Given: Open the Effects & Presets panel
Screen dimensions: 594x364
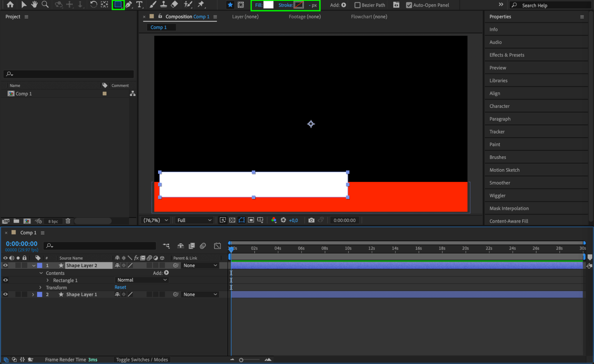Looking at the screenshot, I should [507, 55].
